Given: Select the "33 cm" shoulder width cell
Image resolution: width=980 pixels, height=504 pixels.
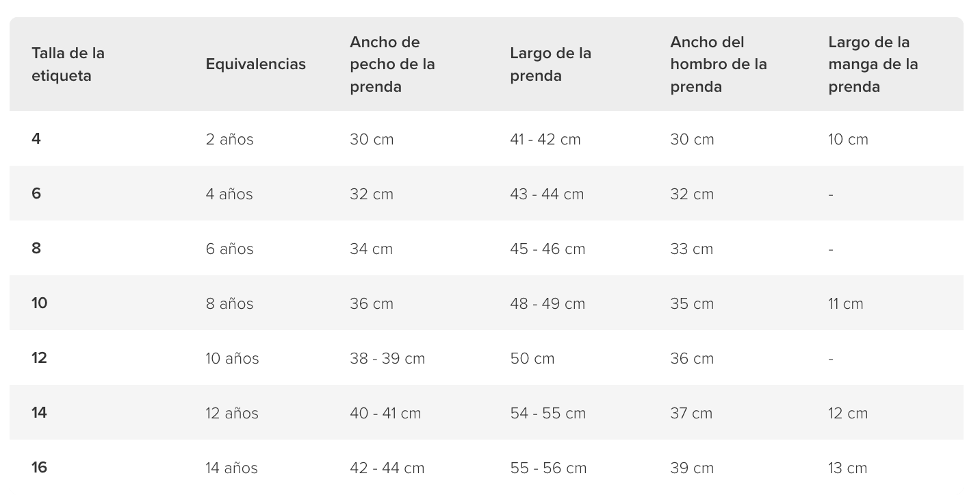Looking at the screenshot, I should 691,249.
